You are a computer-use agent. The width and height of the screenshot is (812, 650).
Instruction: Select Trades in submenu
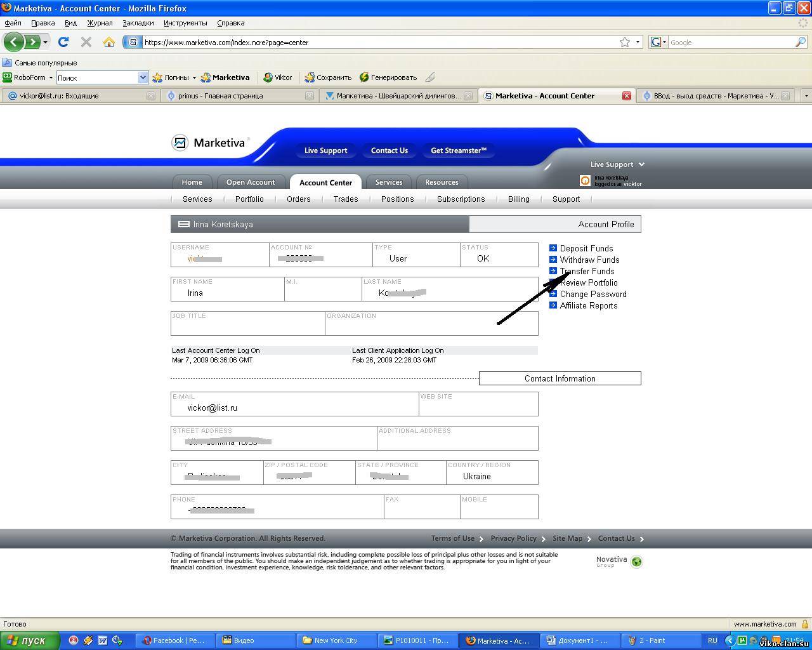tap(346, 199)
